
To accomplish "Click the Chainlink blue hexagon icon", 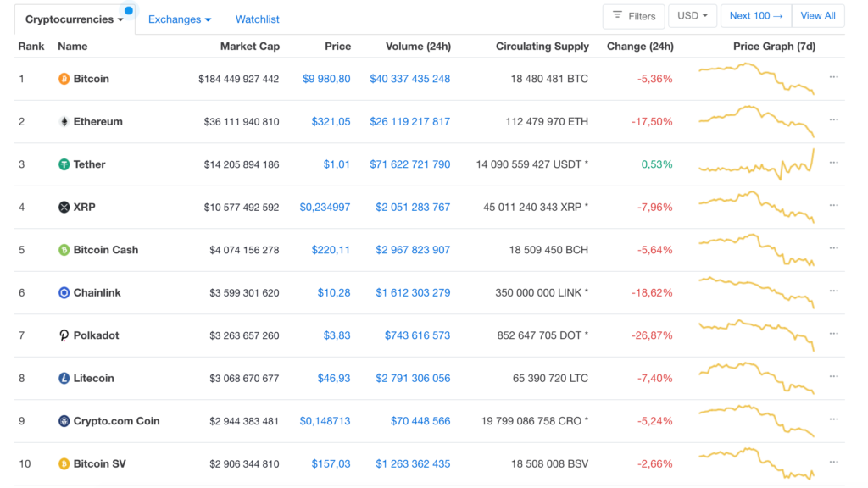I will 64,292.
